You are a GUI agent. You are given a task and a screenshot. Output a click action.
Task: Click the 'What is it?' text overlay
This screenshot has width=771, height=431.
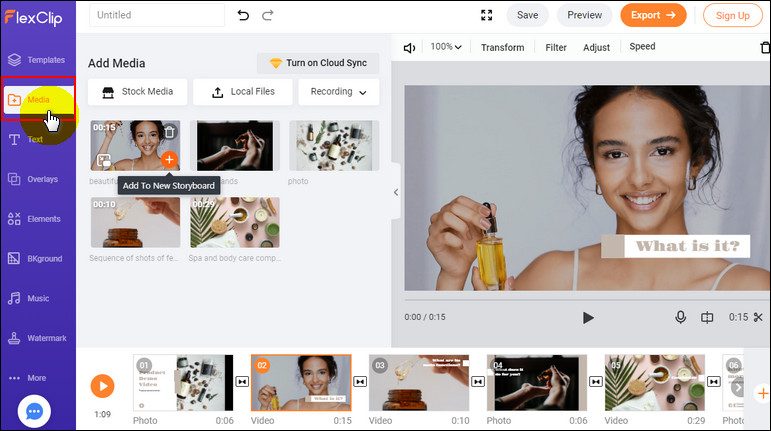click(x=676, y=246)
